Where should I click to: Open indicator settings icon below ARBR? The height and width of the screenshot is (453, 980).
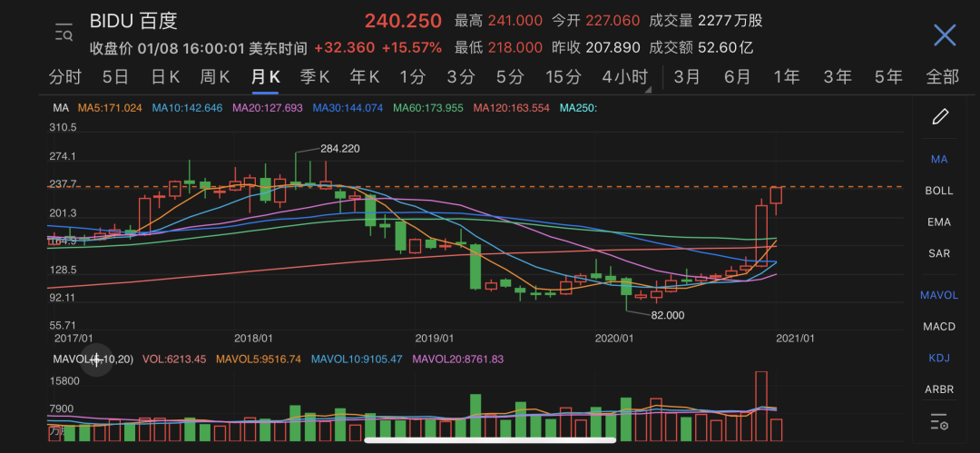click(939, 422)
